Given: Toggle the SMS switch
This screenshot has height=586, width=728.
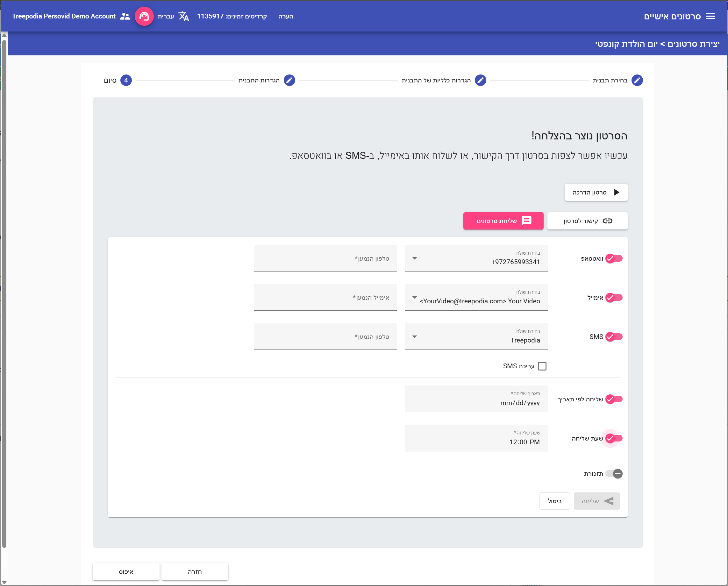Looking at the screenshot, I should pyautogui.click(x=614, y=337).
